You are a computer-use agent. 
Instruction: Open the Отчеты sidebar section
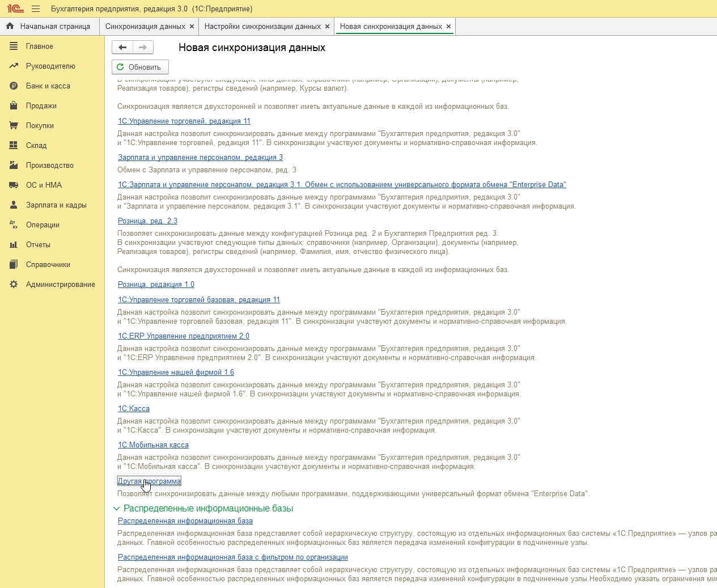(x=38, y=245)
